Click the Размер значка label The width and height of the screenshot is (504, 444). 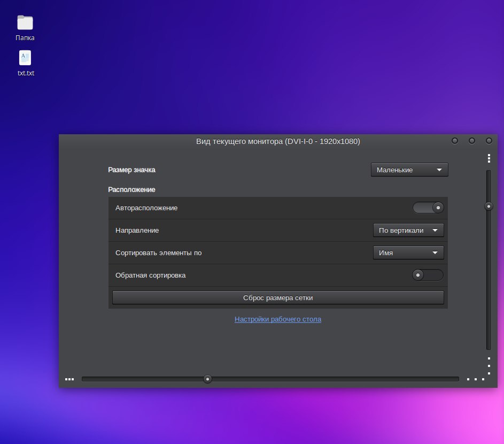coord(131,170)
